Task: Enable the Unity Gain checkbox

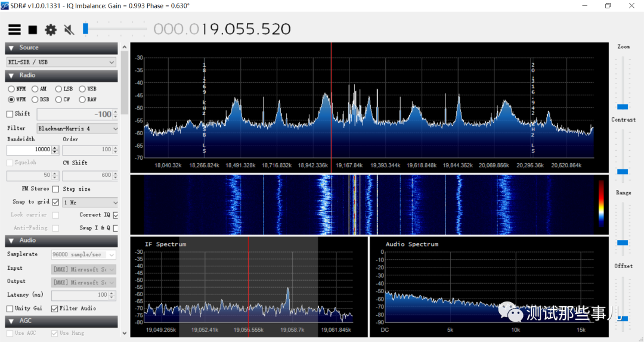Action: tap(10, 308)
